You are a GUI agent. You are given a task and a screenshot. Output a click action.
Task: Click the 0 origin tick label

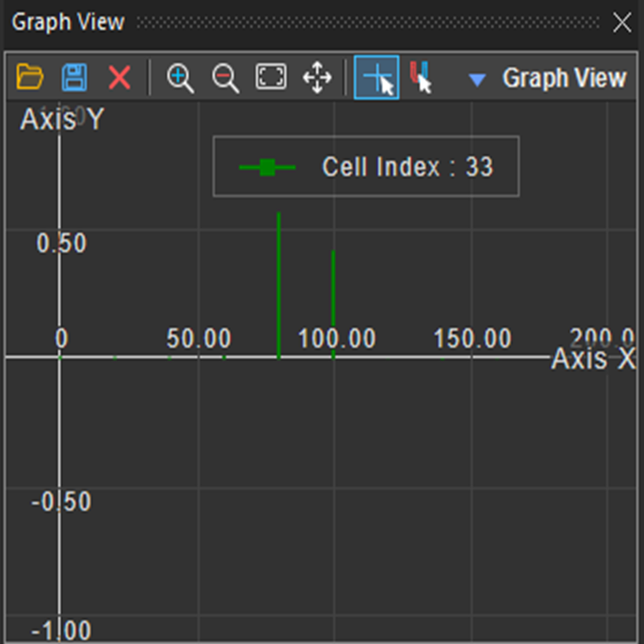[x=61, y=338]
